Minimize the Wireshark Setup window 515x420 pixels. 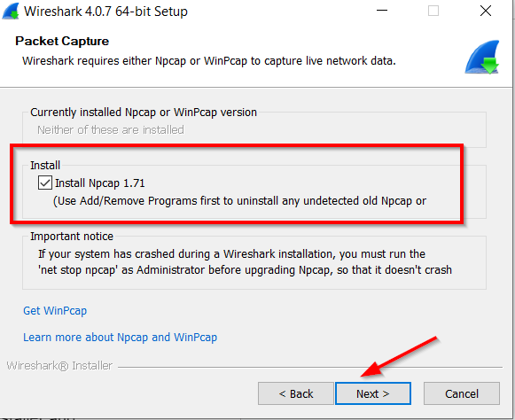click(x=382, y=11)
